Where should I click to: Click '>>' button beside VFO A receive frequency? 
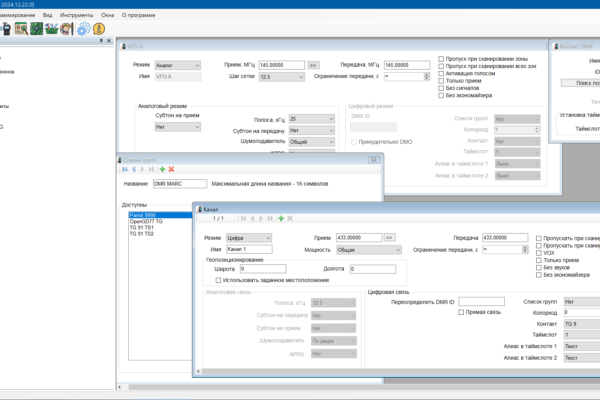[313, 64]
